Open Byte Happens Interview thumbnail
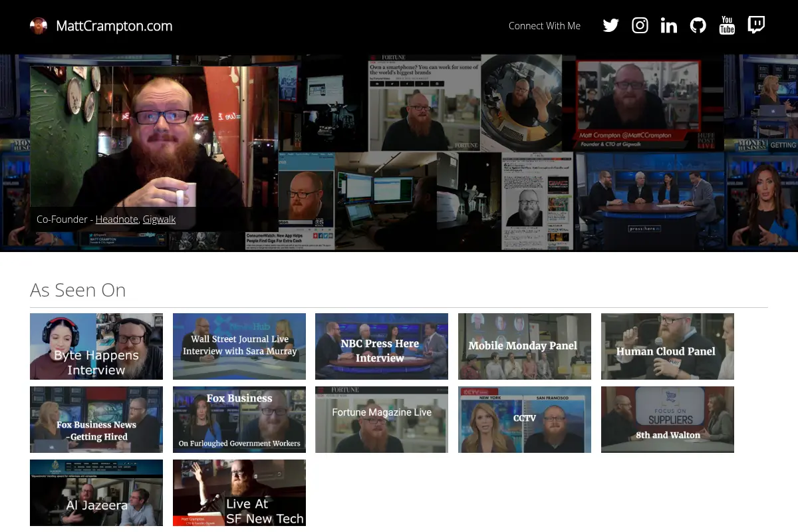 96,346
